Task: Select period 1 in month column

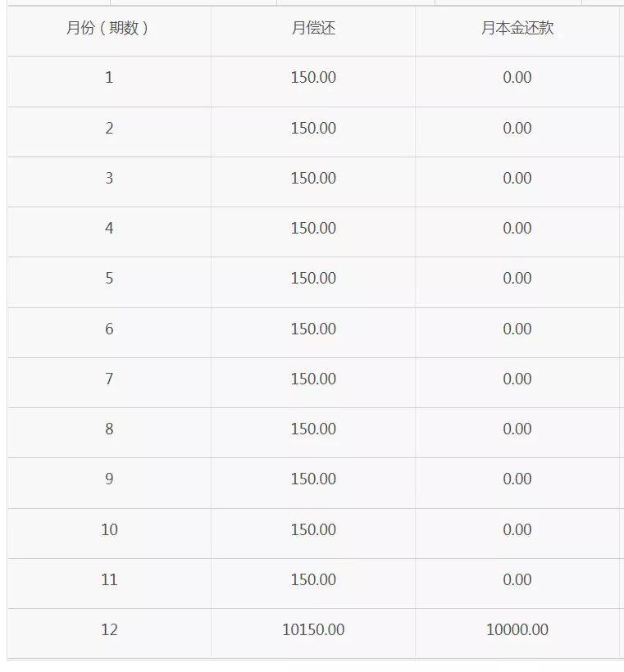Action: click(109, 78)
